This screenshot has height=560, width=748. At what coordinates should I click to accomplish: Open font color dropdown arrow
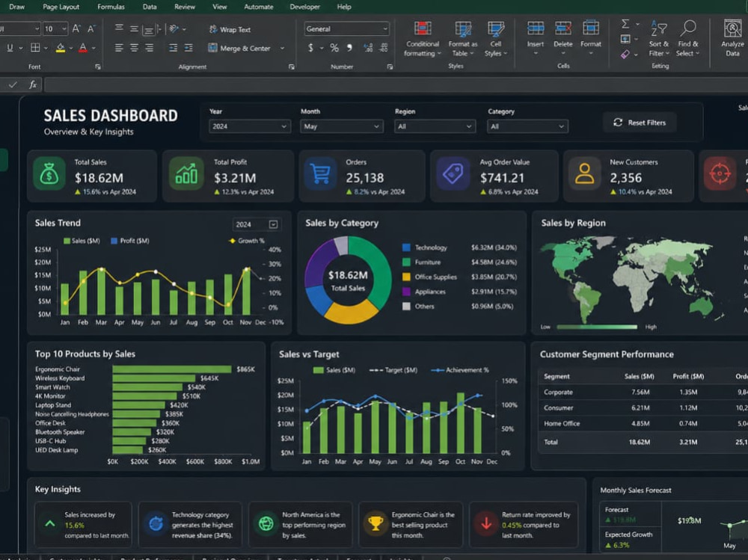click(93, 48)
